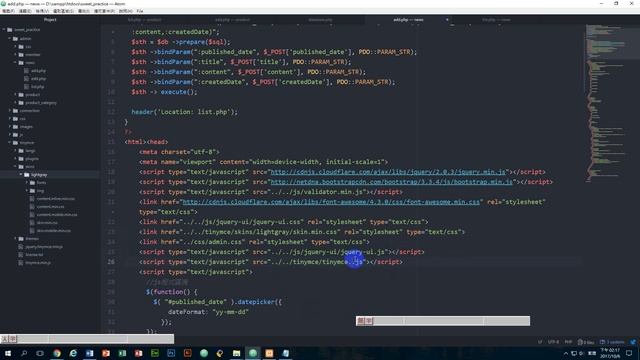Launch Excel from the taskbar
The height and width of the screenshot is (360, 640).
[122, 353]
